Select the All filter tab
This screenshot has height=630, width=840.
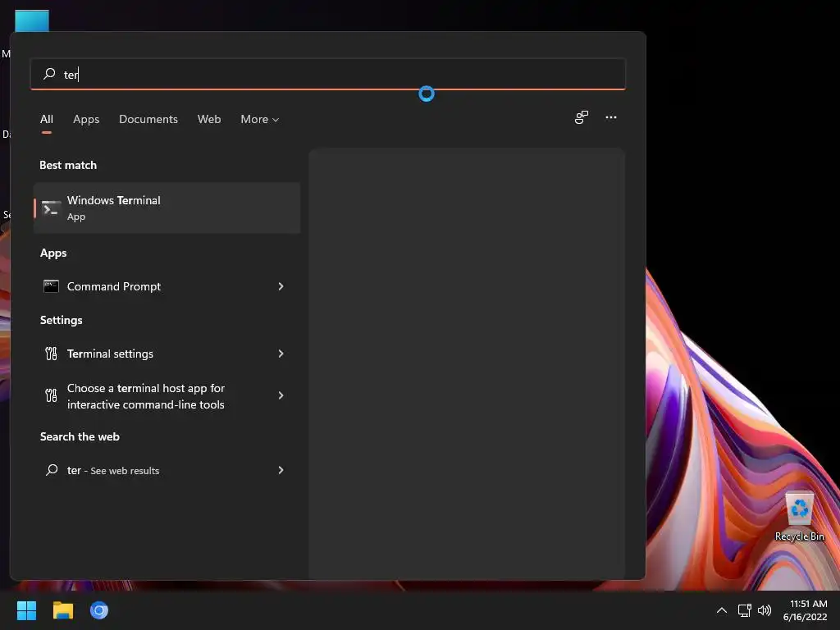pos(47,119)
